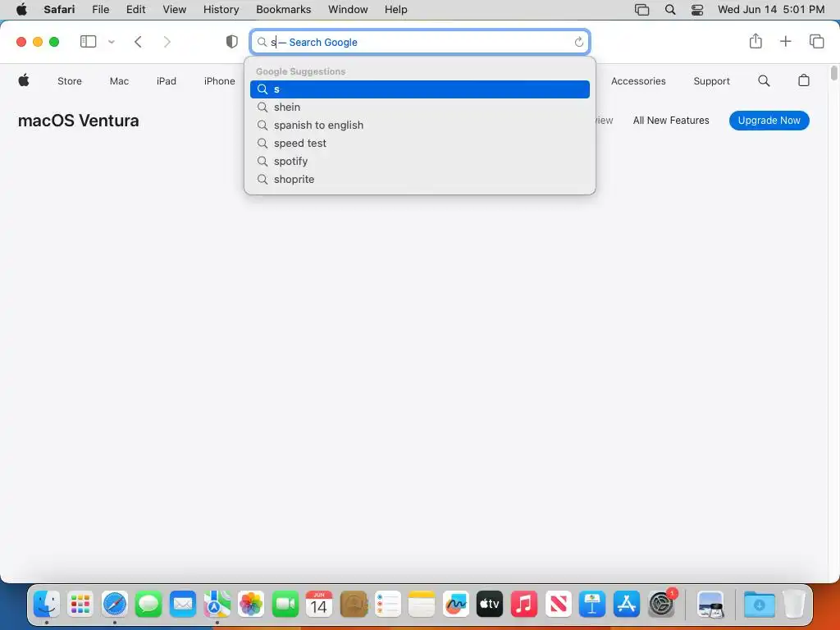Open Messages from the Dock
The height and width of the screenshot is (630, 840).
(x=148, y=605)
